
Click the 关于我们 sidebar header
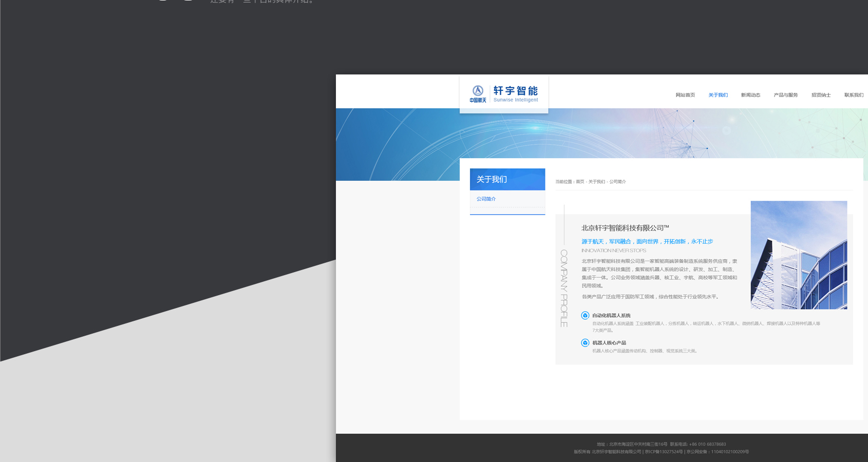tap(507, 179)
